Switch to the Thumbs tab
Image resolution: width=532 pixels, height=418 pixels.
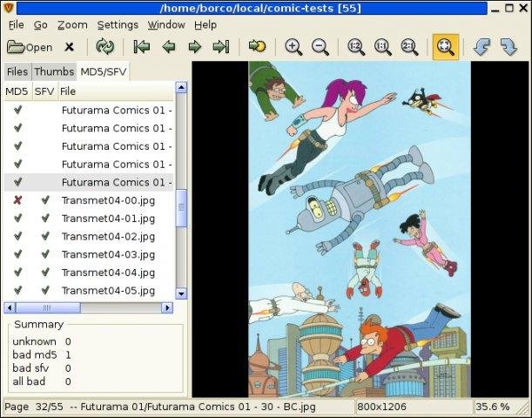click(x=54, y=71)
